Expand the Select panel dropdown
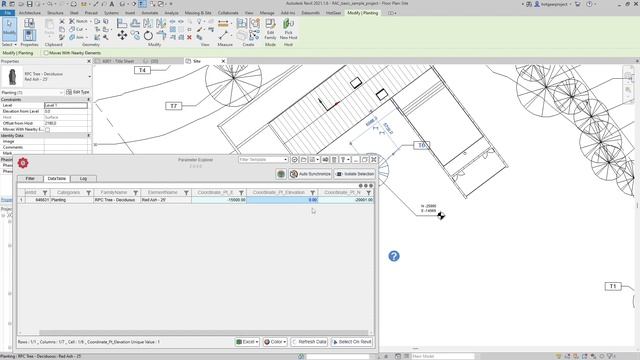Image resolution: width=640 pixels, height=360 pixels. point(9,44)
